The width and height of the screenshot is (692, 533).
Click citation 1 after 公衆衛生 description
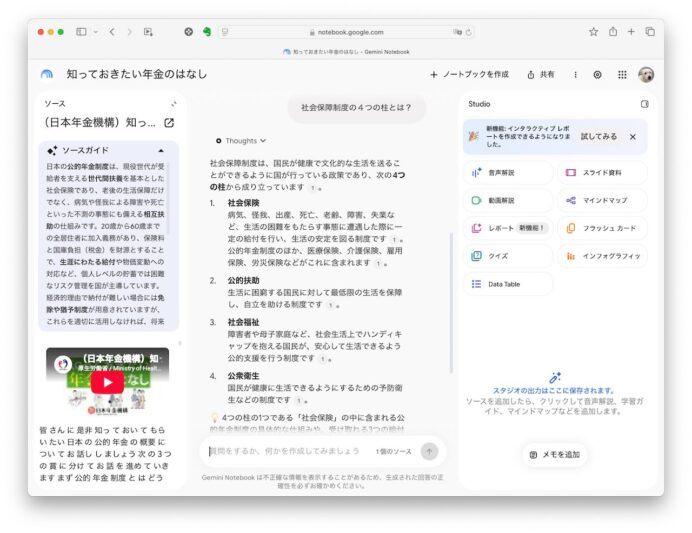click(x=299, y=401)
